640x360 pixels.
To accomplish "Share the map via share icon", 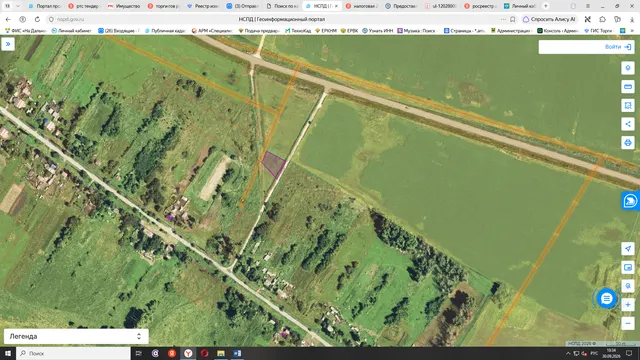I will click(628, 124).
